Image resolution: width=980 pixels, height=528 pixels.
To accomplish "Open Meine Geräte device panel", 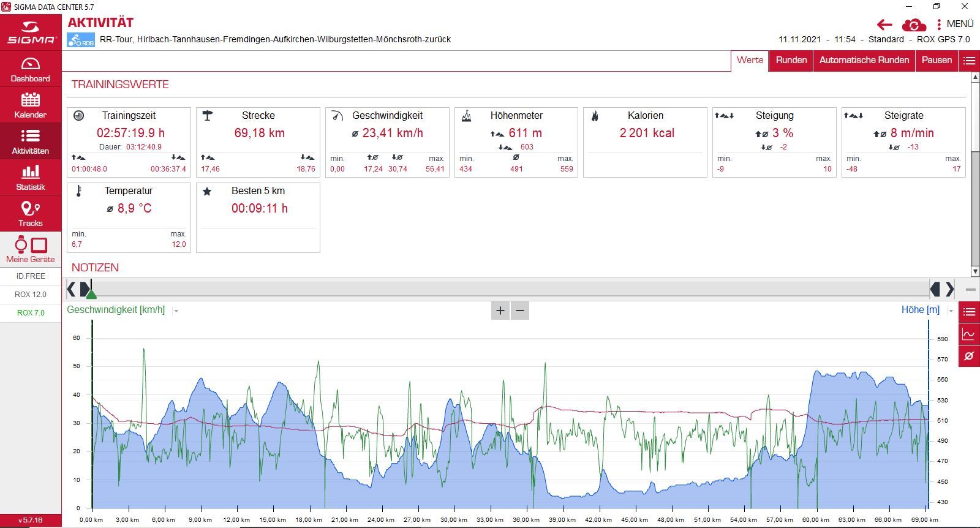I will [31, 249].
